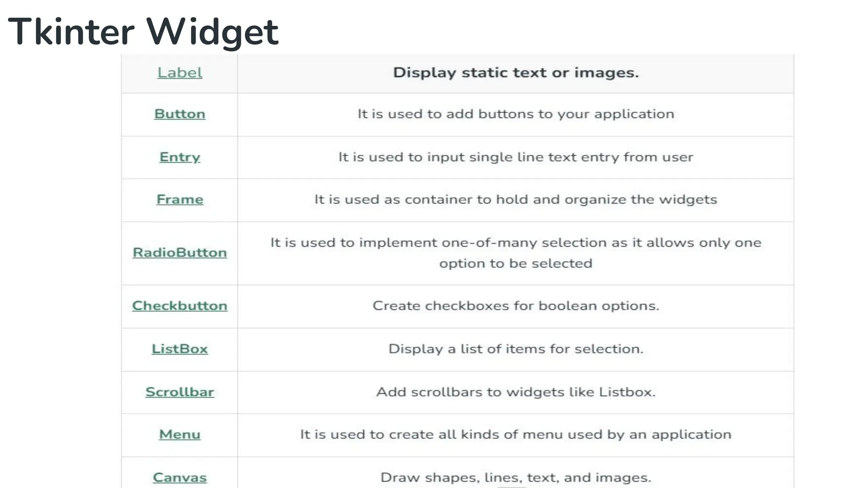Open the Menu widget link
The image size is (868, 488).
180,435
